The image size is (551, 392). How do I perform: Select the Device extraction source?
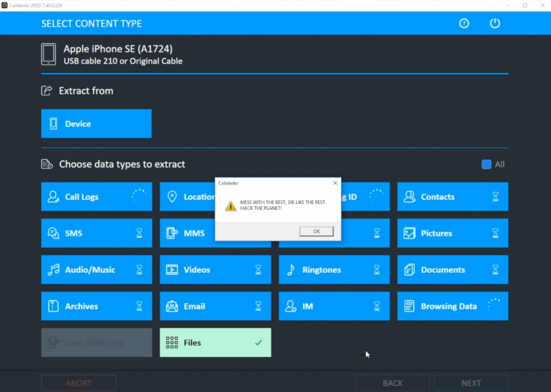tap(96, 124)
